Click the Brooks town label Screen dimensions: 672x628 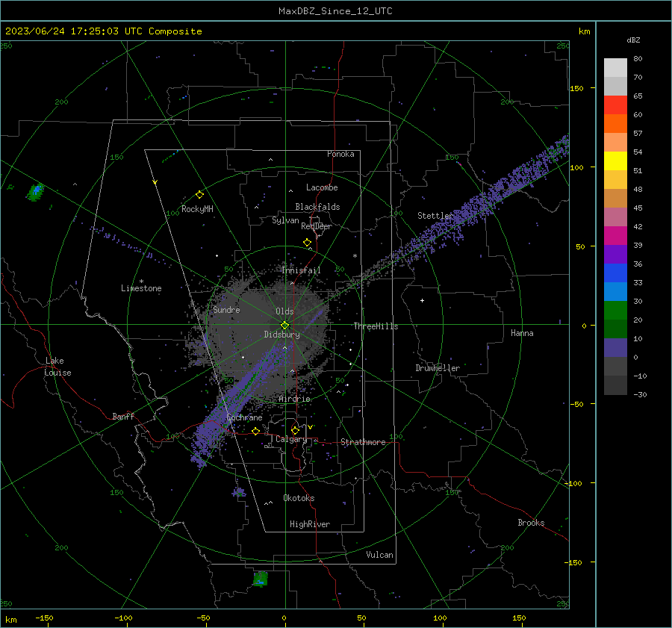tap(531, 523)
